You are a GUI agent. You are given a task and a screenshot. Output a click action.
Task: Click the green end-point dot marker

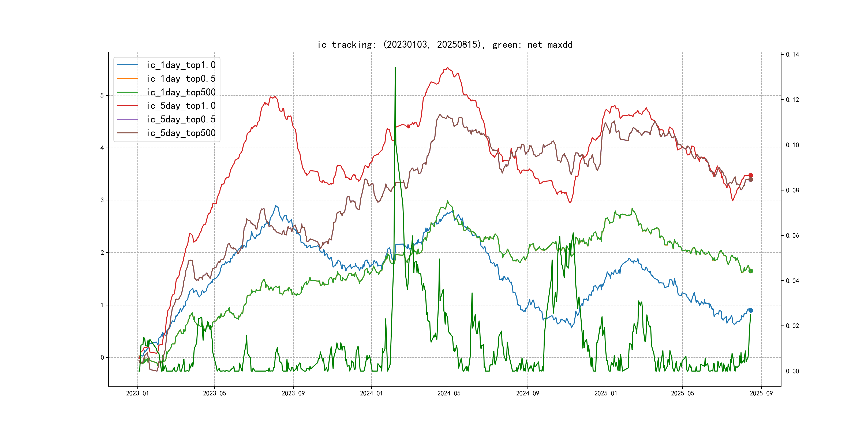click(x=751, y=271)
